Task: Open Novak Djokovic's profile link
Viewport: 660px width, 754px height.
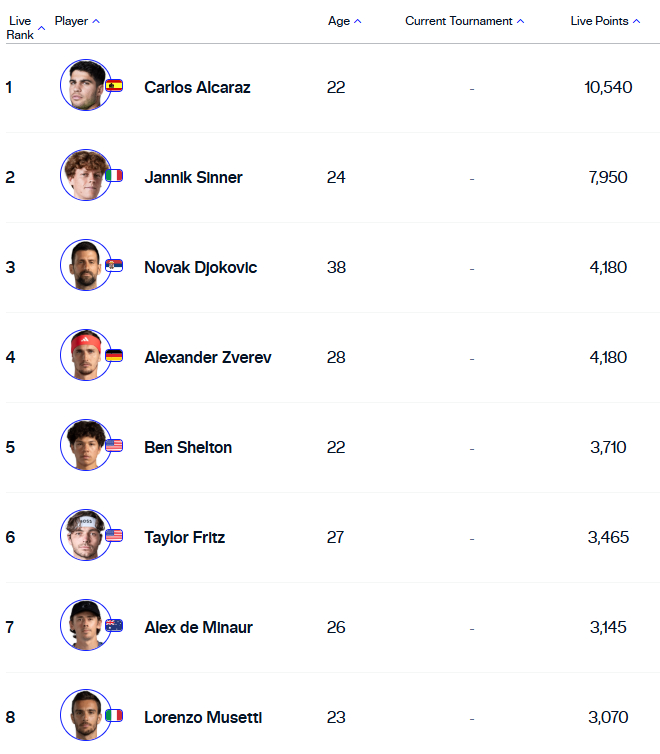Action: point(200,267)
